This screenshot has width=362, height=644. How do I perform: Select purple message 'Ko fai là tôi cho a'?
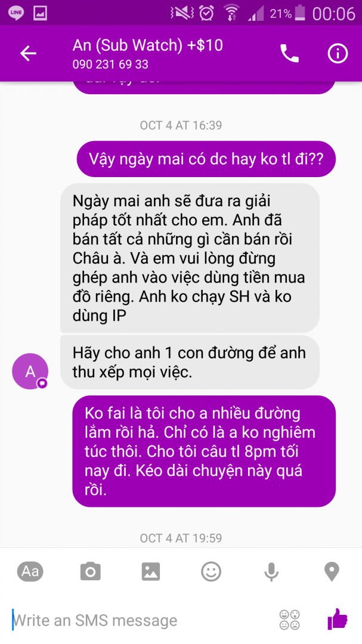coord(204,451)
